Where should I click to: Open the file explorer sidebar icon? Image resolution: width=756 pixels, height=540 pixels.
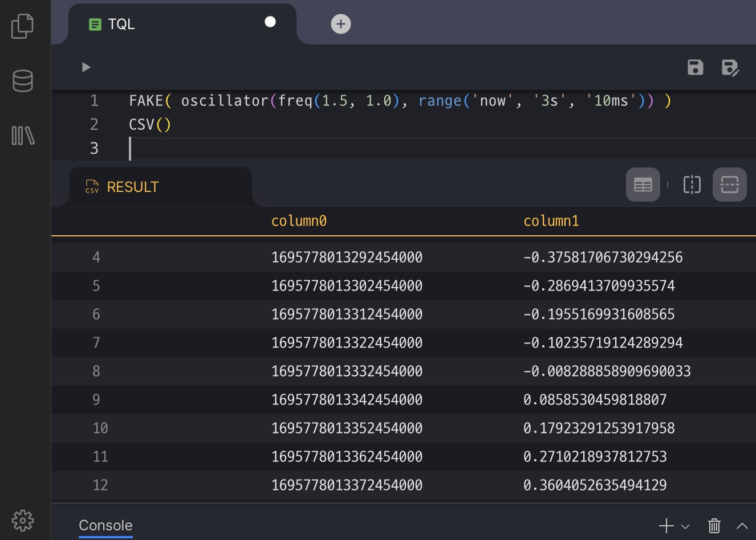tap(23, 26)
